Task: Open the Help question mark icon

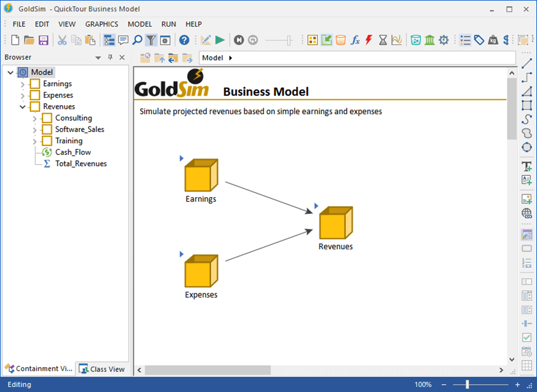Action: coord(184,40)
